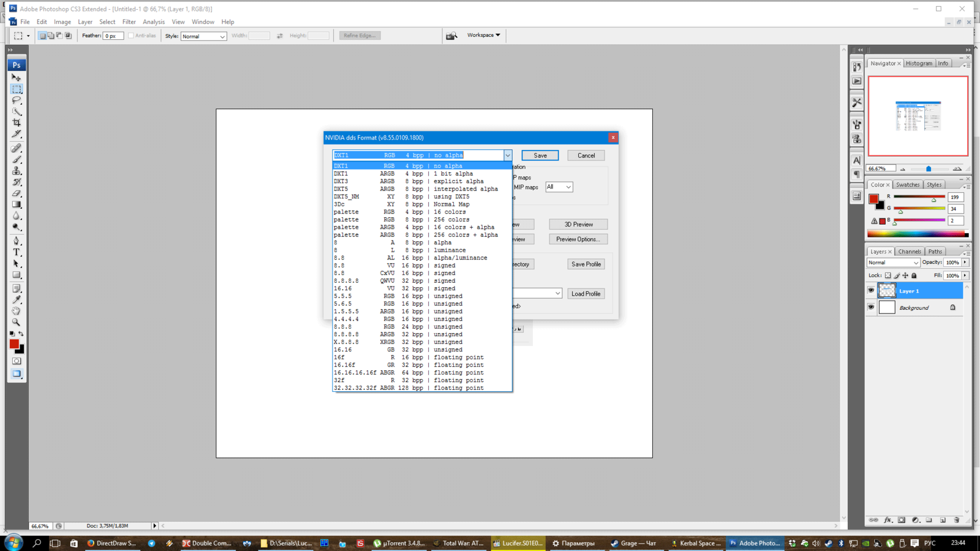
Task: Select the Rectangular Marquee tool in toolbox
Action: click(x=17, y=89)
